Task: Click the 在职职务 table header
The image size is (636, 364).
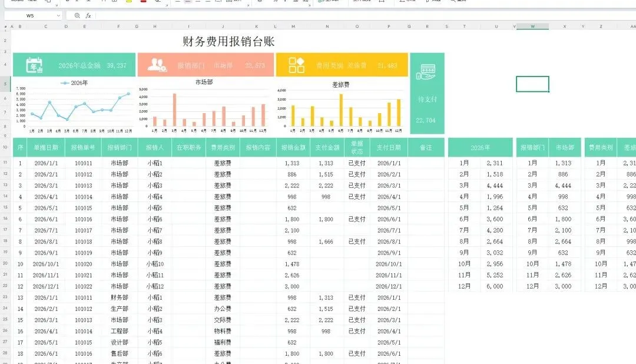Action: (x=188, y=148)
